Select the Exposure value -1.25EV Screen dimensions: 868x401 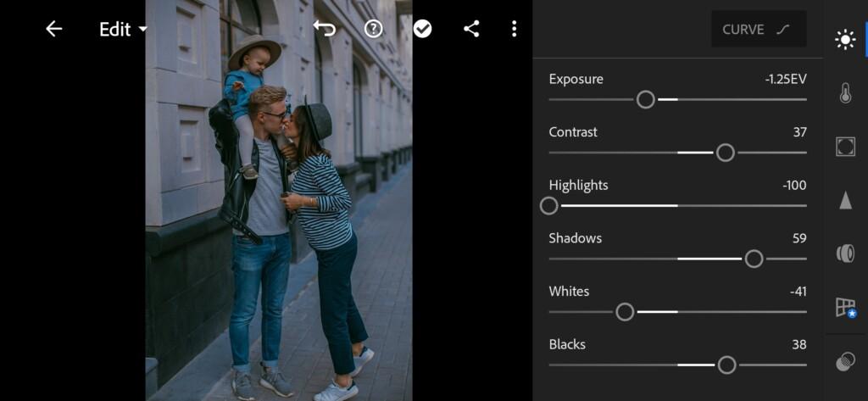(x=786, y=79)
